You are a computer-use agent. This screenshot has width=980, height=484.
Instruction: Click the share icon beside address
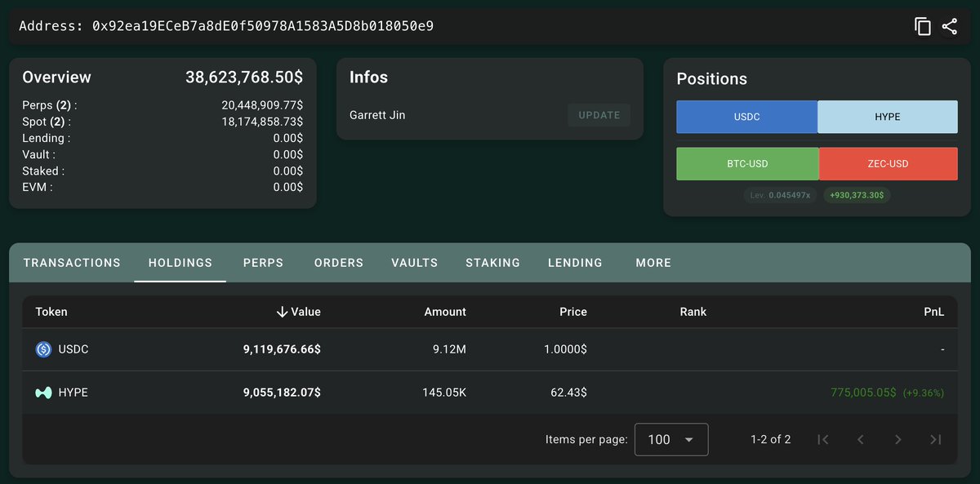point(949,26)
